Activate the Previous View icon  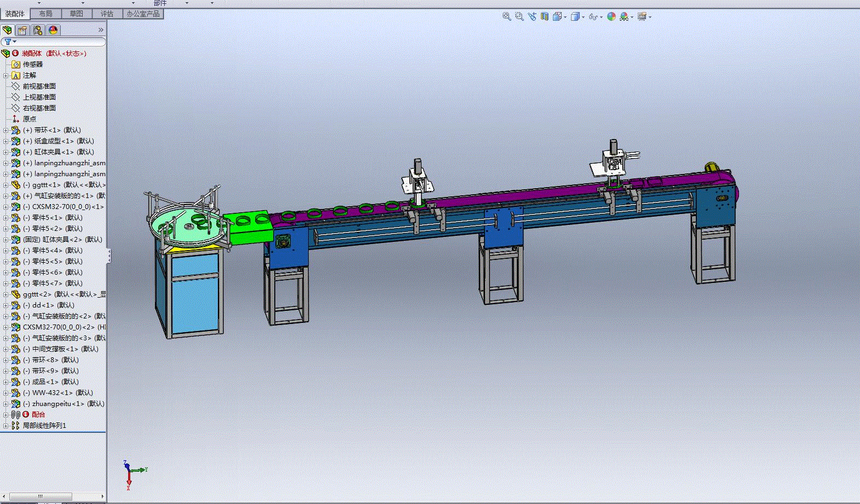click(532, 17)
